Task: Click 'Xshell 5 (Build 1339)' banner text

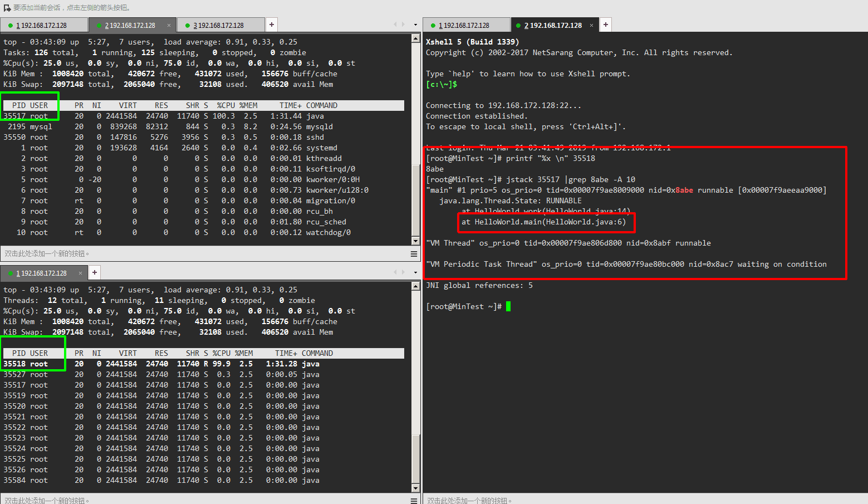Action: click(473, 42)
